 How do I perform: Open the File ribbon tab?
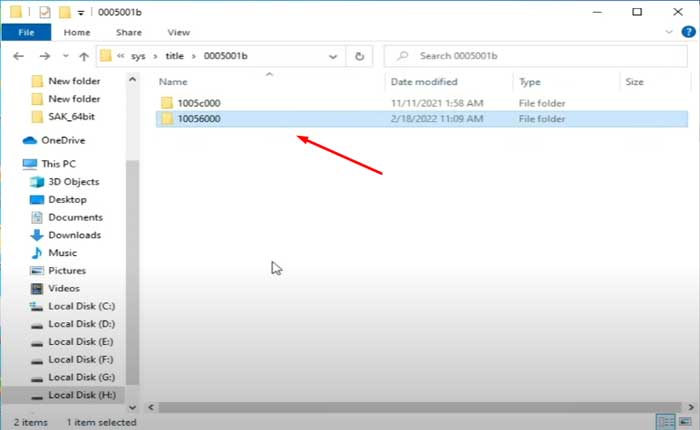click(26, 33)
